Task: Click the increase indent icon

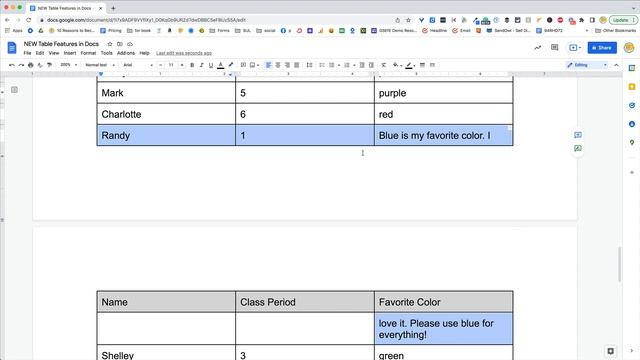Action: pyautogui.click(x=371, y=65)
